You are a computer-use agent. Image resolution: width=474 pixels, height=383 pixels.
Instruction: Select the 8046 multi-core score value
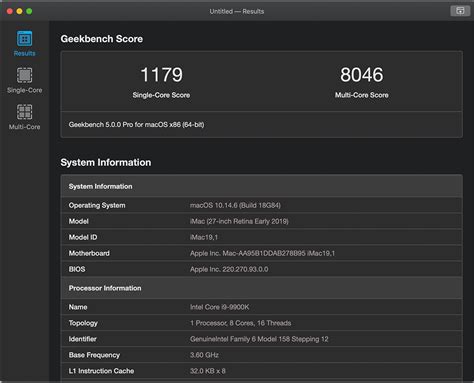pyautogui.click(x=362, y=74)
